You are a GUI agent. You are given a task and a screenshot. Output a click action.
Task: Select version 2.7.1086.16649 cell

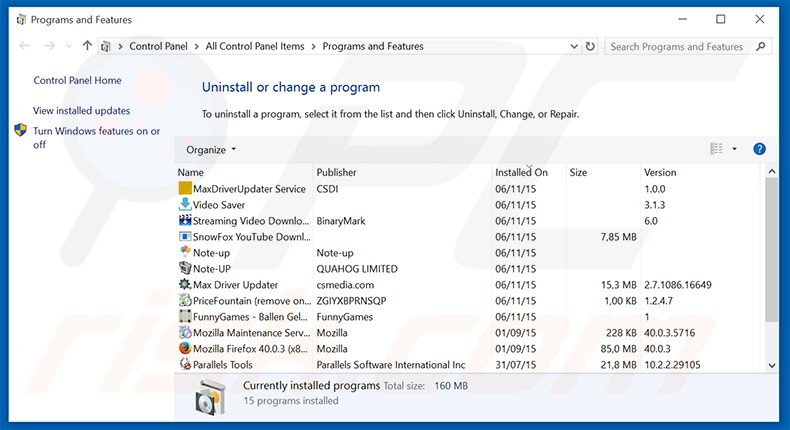pos(678,285)
